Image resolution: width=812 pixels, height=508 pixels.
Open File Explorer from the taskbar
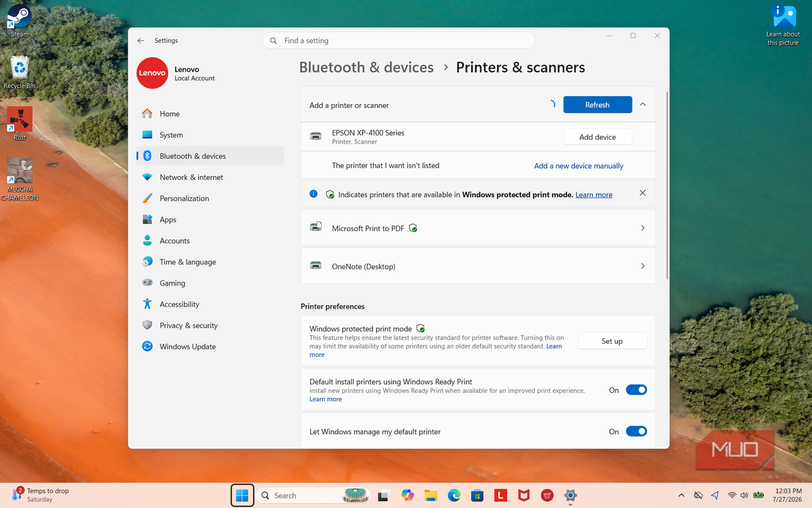coord(431,495)
